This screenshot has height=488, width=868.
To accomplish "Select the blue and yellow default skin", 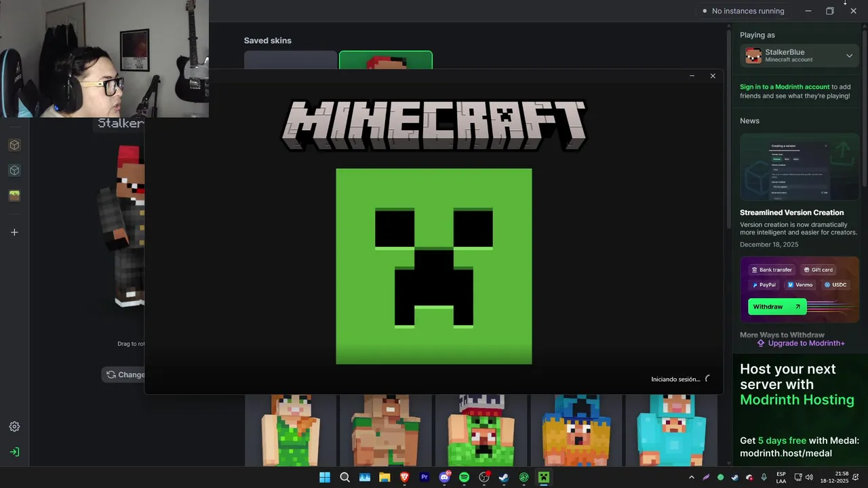I will [576, 430].
